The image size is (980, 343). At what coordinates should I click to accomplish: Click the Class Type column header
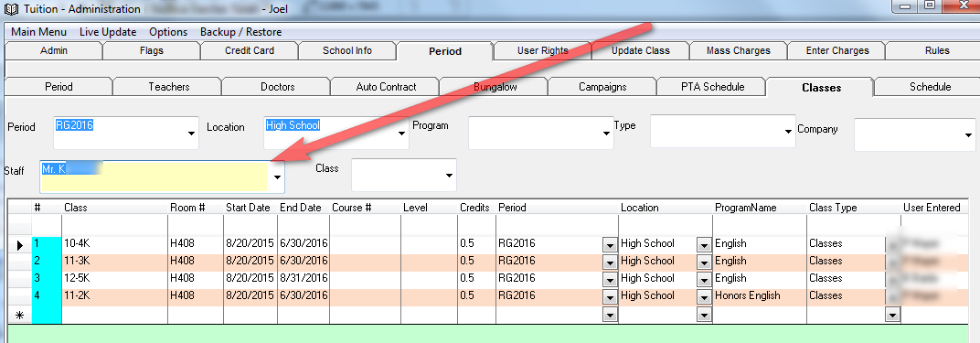tap(854, 208)
